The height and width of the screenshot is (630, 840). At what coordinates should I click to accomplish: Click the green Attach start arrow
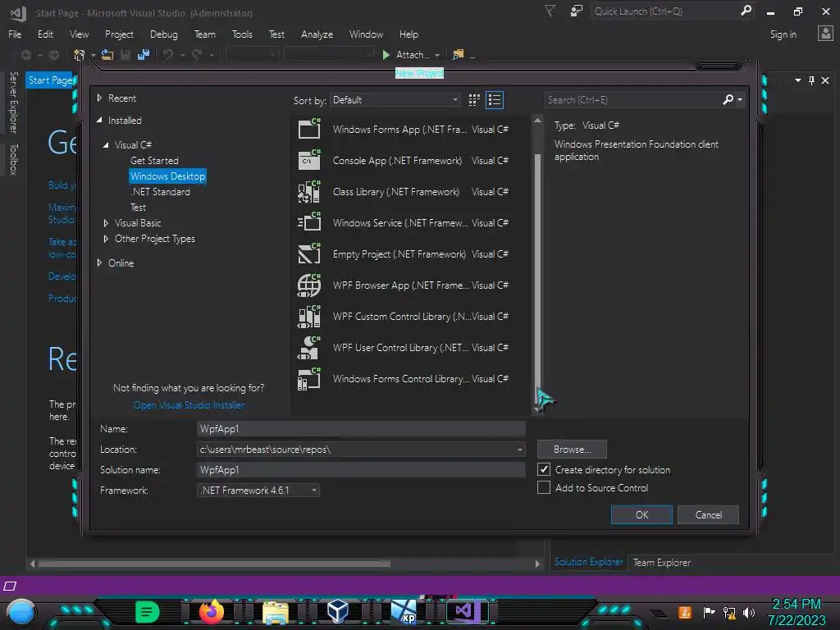coord(386,55)
